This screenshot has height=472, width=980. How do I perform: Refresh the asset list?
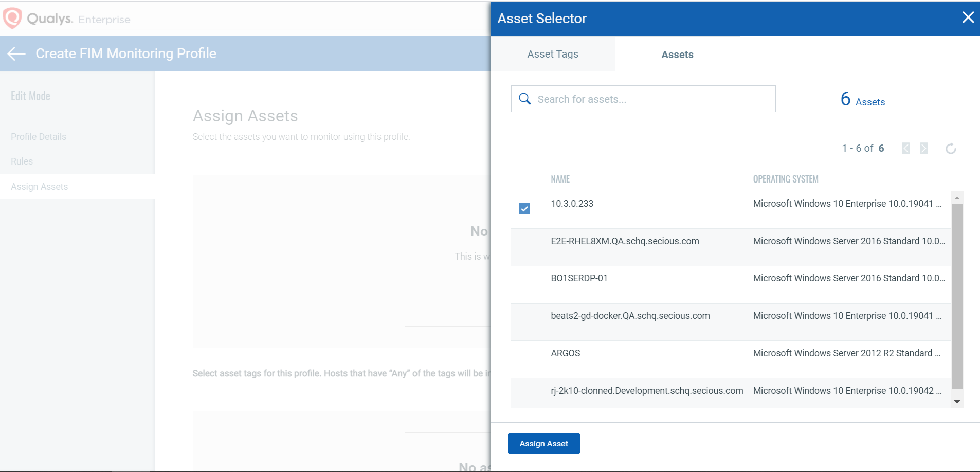(x=951, y=149)
